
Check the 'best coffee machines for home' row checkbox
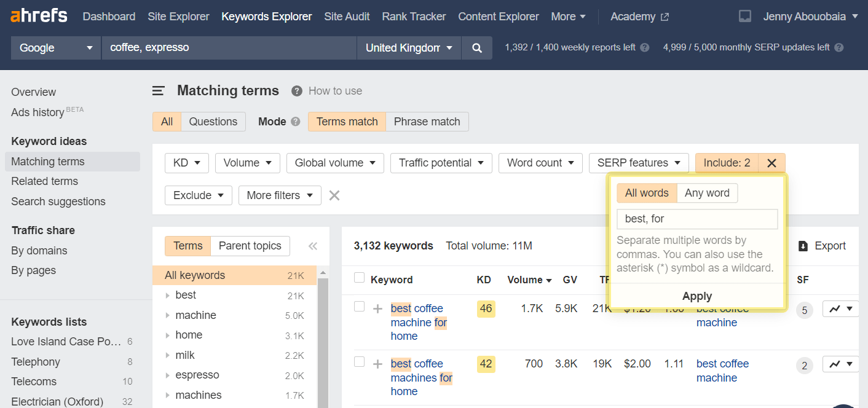(x=359, y=364)
